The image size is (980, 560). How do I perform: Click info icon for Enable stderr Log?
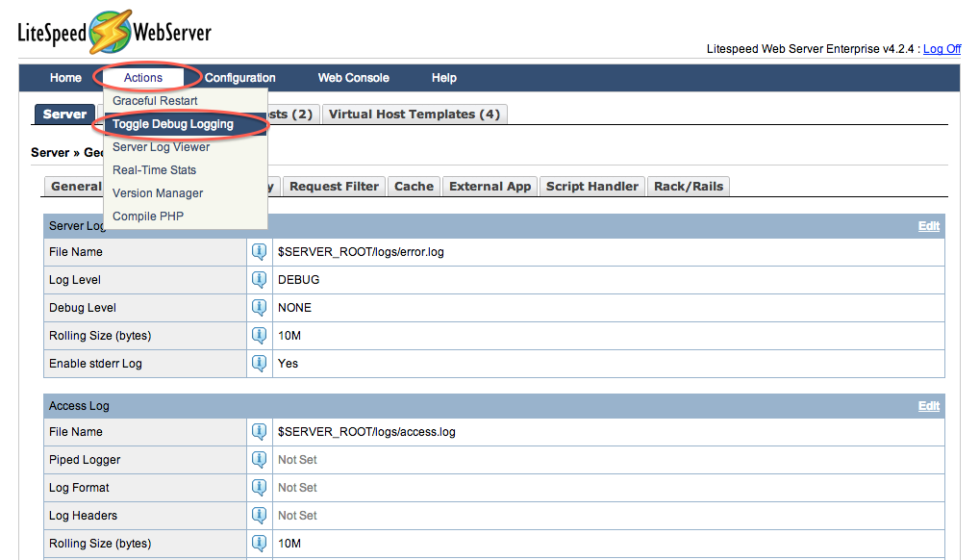coord(259,363)
